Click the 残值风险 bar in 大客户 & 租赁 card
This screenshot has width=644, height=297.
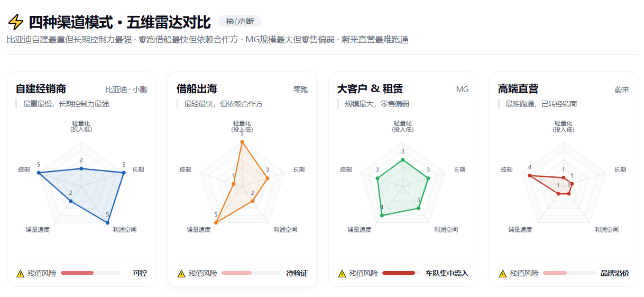[x=401, y=273]
